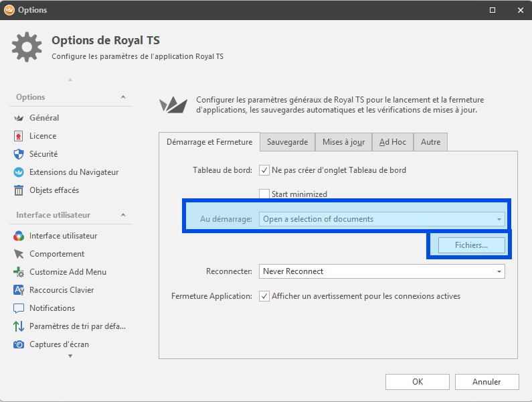Click the Sécurité shield icon

pyautogui.click(x=19, y=154)
